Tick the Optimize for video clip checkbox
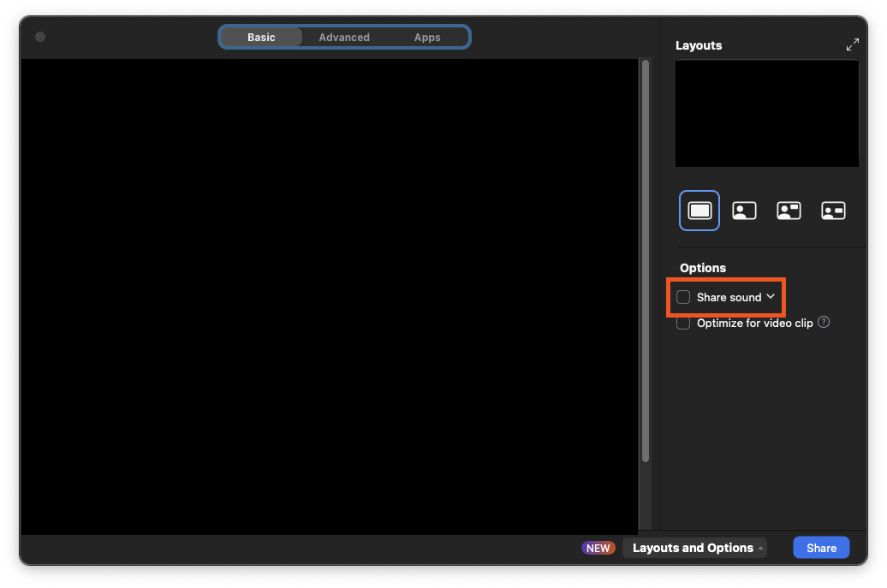 click(683, 323)
